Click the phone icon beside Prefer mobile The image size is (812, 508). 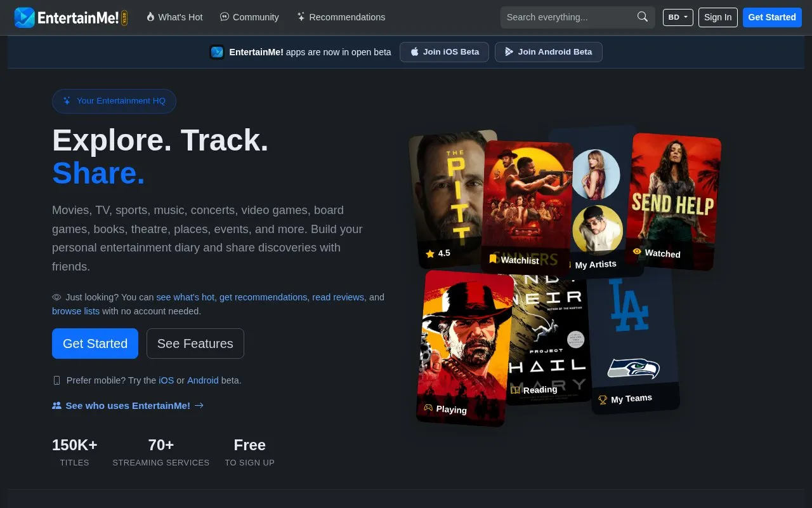(56, 380)
